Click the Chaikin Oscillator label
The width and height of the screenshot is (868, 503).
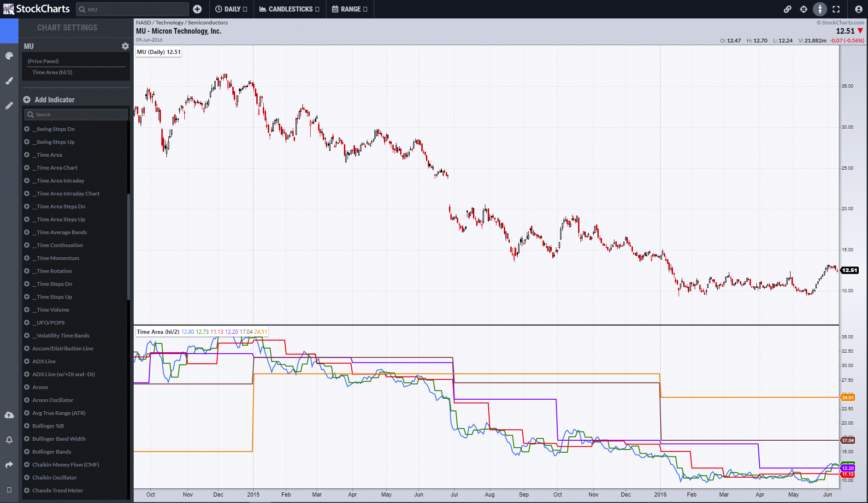54,478
